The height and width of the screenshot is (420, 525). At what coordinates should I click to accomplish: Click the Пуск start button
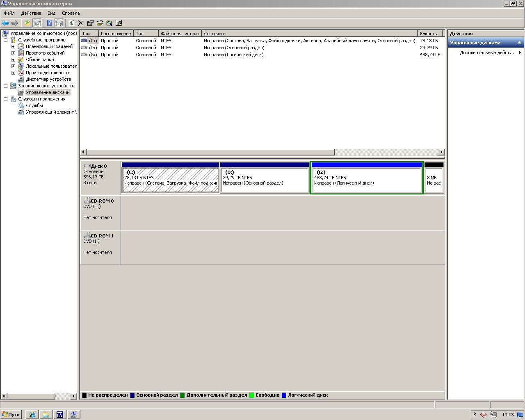pos(11,415)
